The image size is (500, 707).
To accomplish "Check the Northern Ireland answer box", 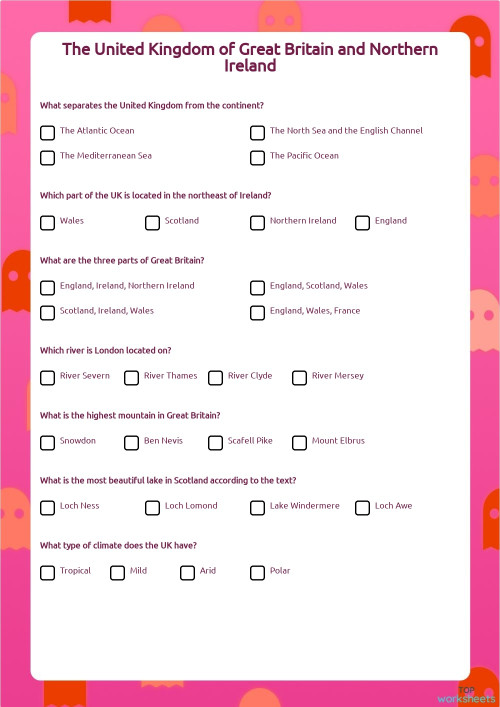I will coord(257,223).
